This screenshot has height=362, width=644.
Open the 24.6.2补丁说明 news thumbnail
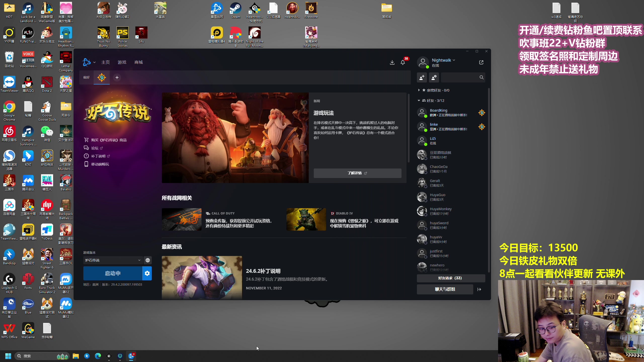click(202, 278)
